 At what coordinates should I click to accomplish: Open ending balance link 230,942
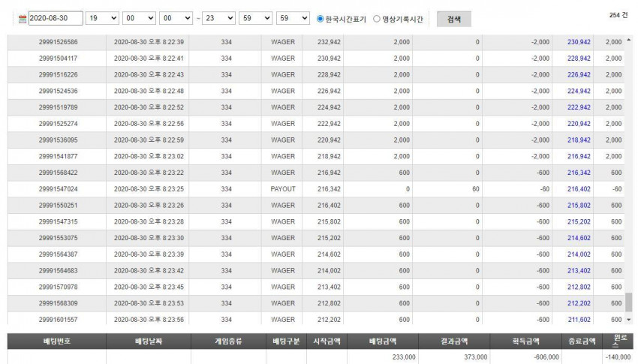(x=579, y=42)
